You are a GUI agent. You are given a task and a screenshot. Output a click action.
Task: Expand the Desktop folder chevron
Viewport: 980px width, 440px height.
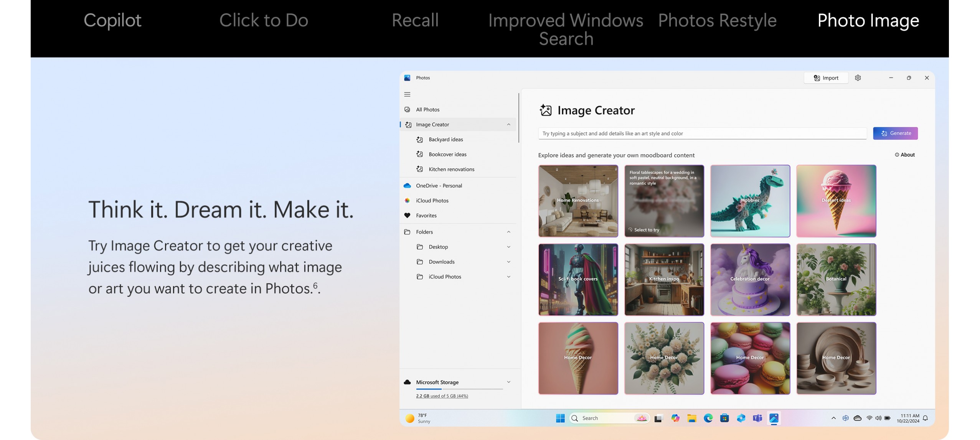coord(509,247)
